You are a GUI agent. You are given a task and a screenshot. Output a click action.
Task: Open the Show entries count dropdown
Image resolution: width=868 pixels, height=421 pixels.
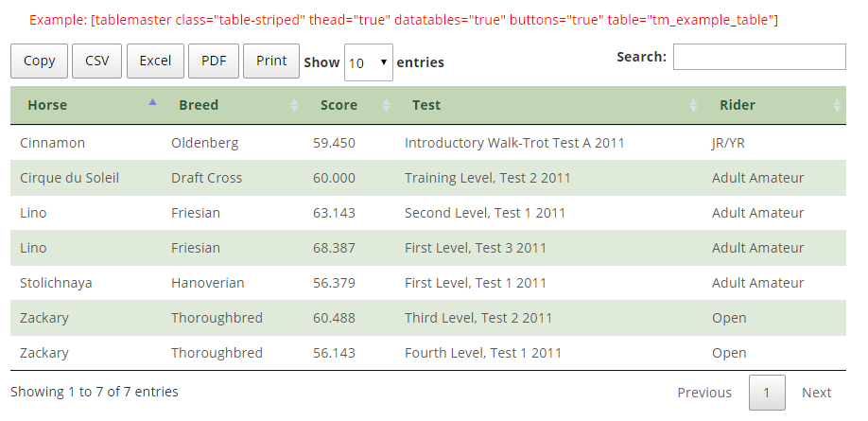369,62
